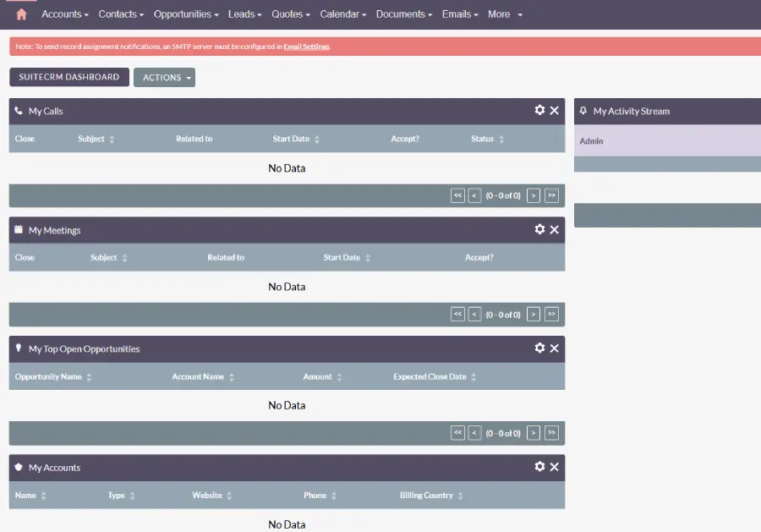Close My Top Open Opportunities dashlet
761x532 pixels.
tap(555, 348)
